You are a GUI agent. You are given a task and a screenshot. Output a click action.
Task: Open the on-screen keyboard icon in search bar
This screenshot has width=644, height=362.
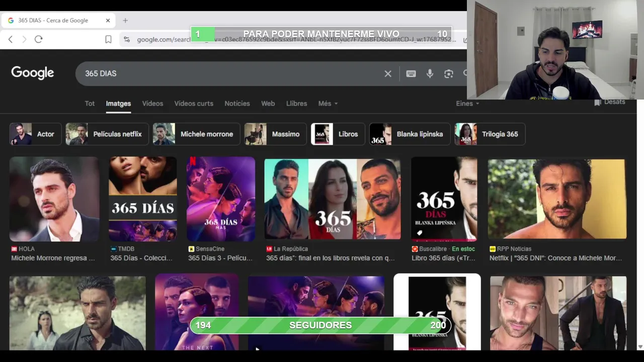coord(411,73)
